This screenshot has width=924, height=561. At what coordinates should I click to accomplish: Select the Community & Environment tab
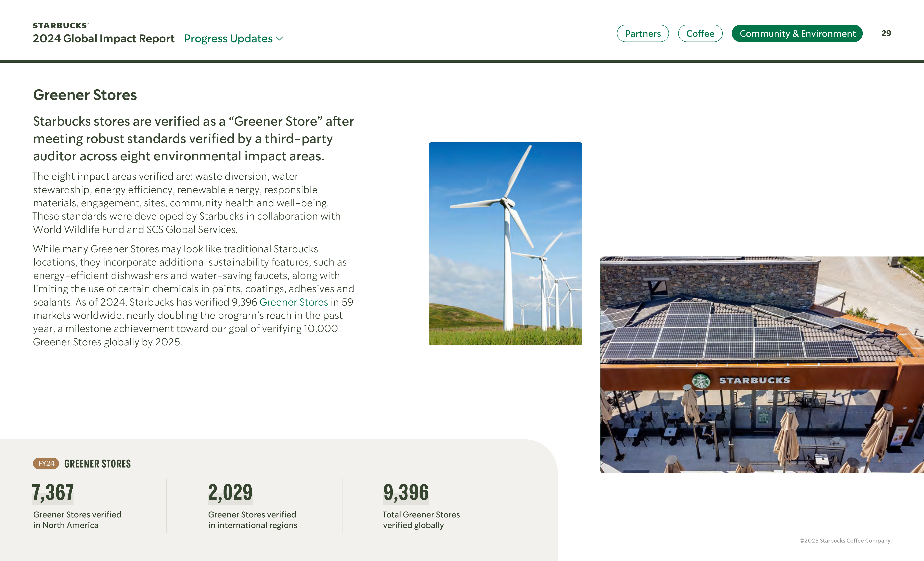tap(797, 33)
